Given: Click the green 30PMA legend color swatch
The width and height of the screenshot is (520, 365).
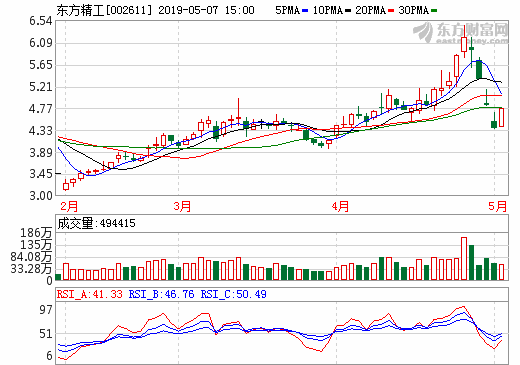Looking at the screenshot, I should (x=434, y=11).
